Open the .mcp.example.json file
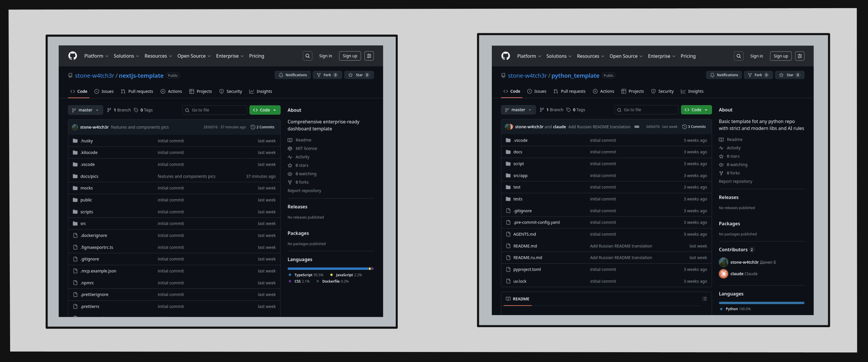 pyautogui.click(x=98, y=271)
